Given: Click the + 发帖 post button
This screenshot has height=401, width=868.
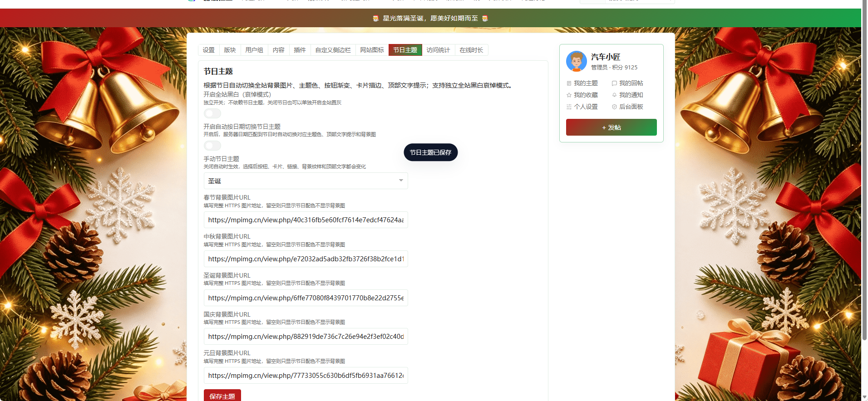Looking at the screenshot, I should pyautogui.click(x=612, y=127).
